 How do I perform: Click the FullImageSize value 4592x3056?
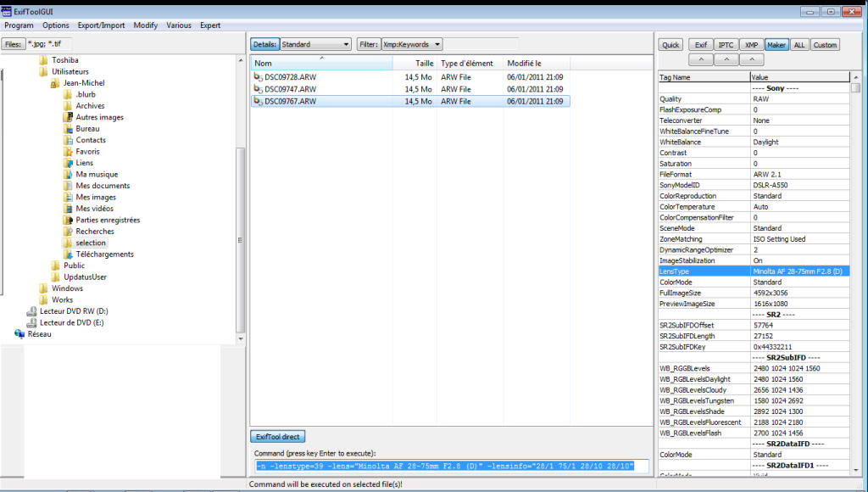[771, 294]
